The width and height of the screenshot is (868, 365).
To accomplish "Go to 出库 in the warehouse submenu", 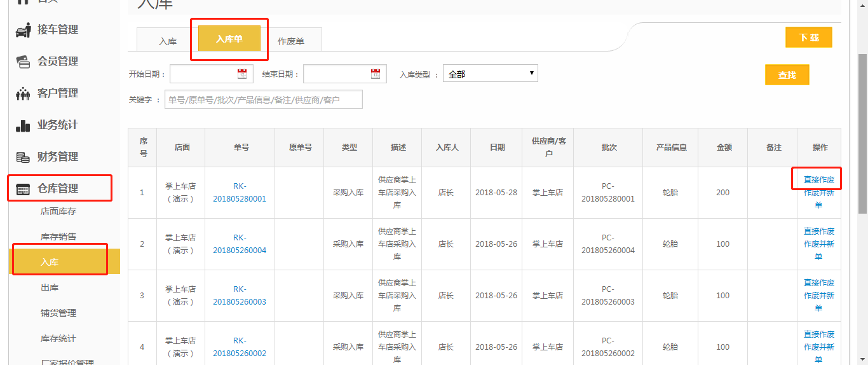I will coord(50,287).
